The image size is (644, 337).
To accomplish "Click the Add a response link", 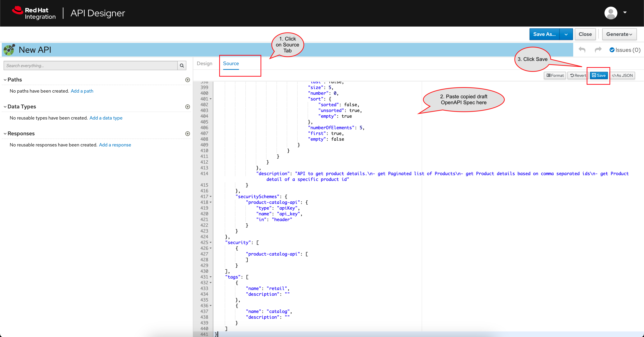I will [x=115, y=145].
